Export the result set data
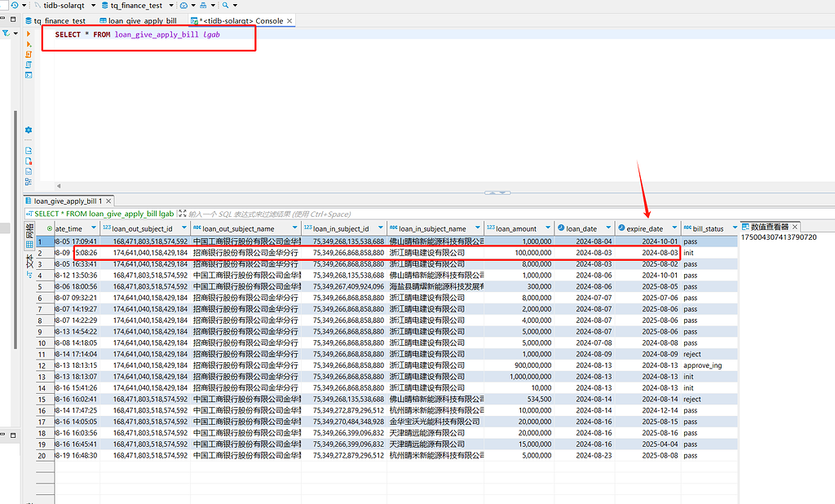Viewport: 835px width, 504px height. [28, 149]
